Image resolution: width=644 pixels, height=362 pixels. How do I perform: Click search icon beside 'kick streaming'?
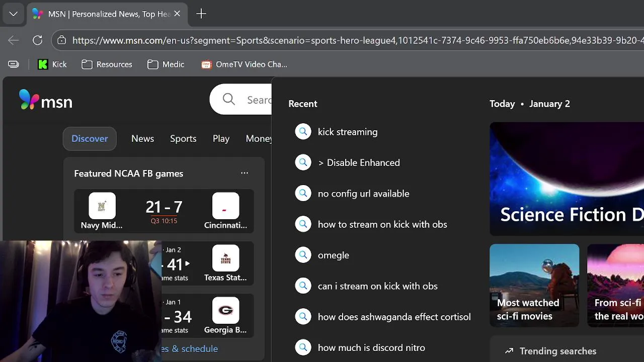[x=303, y=132]
